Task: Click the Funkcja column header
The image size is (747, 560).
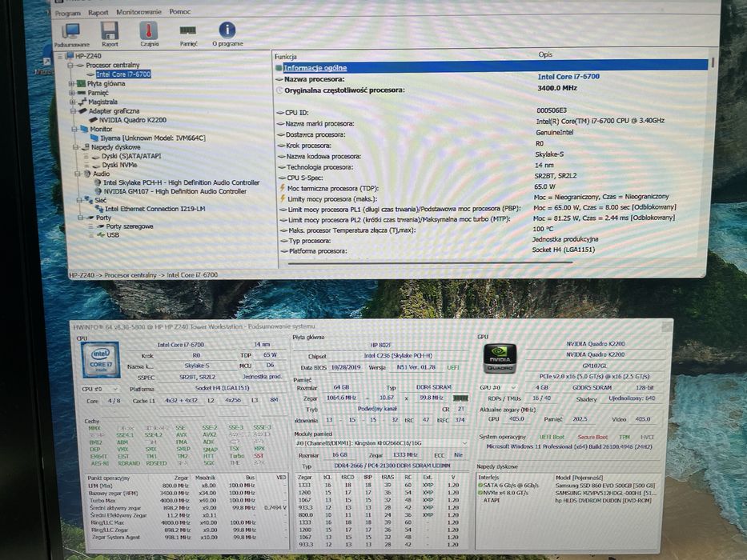Action: point(285,57)
